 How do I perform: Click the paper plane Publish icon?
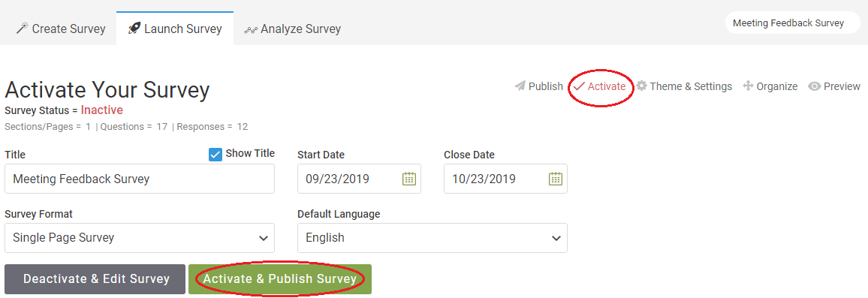520,86
